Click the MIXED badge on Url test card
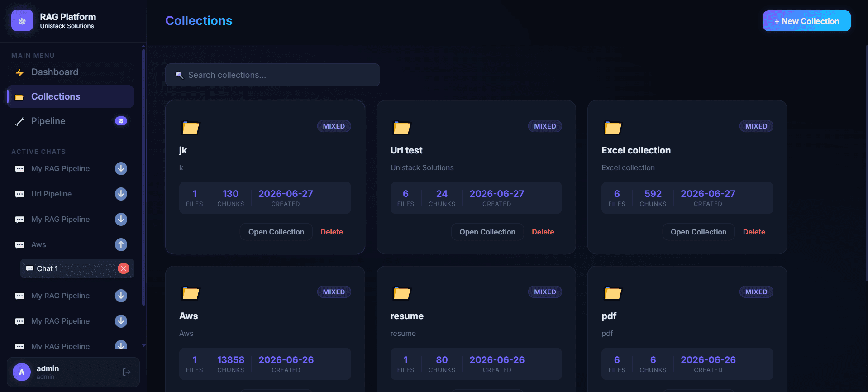 (x=545, y=126)
